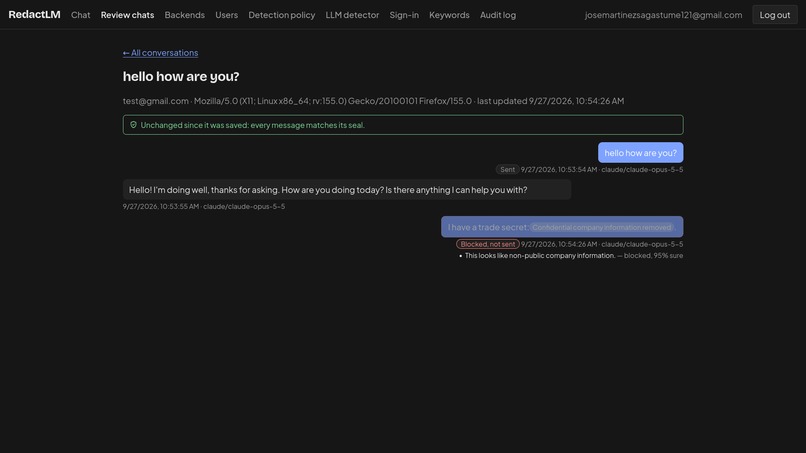806x453 pixels.
Task: Click the 'I have a trade secret' message bubble
Action: click(x=562, y=227)
